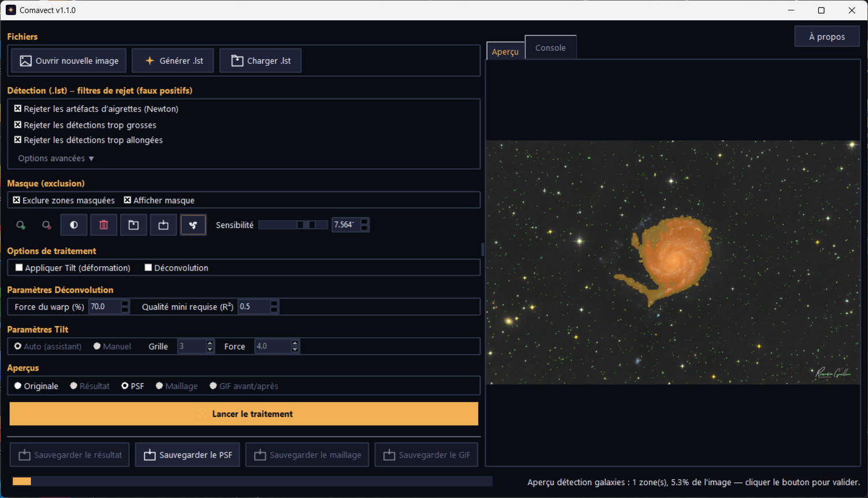Click the Charger .lst button
Screen dimensions: 868x498
(x=260, y=61)
